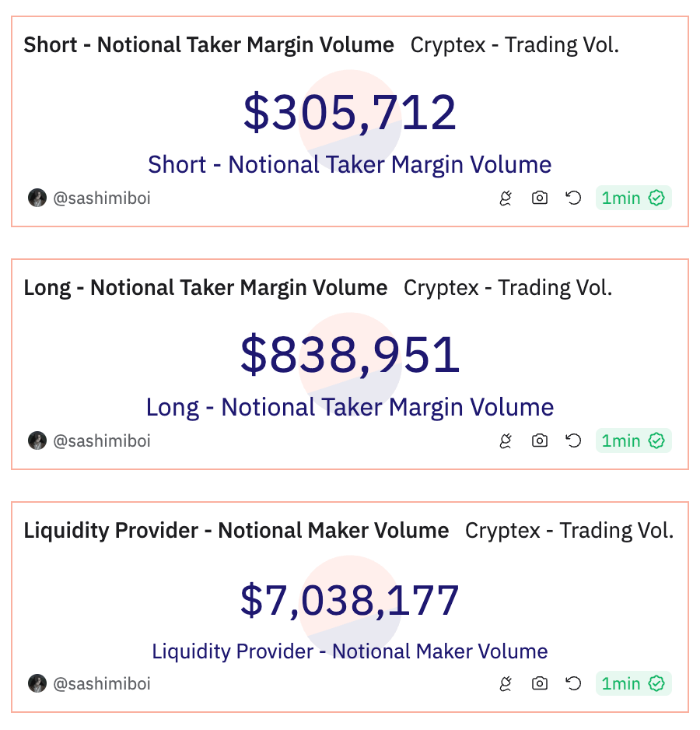The image size is (700, 730).
Task: Click the camera screenshot icon in Long volume card
Action: 540,440
